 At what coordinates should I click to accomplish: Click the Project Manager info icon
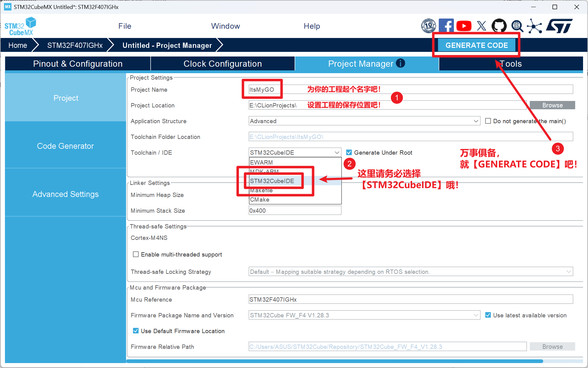[400, 63]
